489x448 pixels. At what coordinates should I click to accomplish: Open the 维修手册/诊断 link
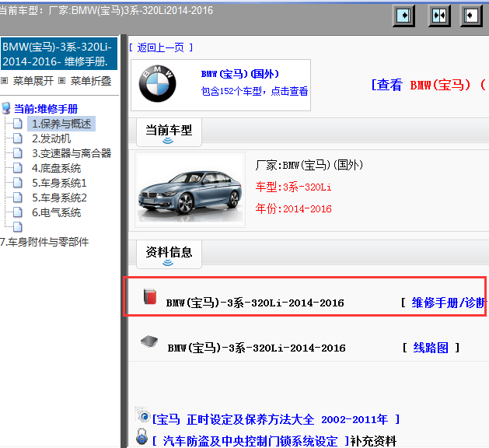pos(449,303)
